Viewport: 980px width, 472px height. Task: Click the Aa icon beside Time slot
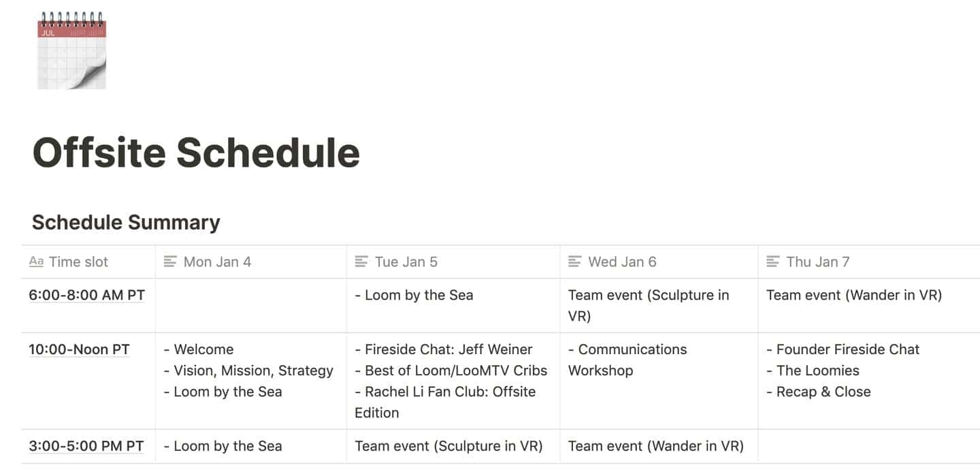(36, 262)
